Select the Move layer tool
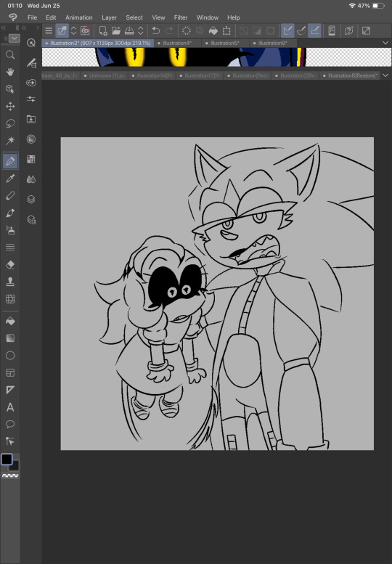Screen dimensions: 392x564 pyautogui.click(x=10, y=107)
